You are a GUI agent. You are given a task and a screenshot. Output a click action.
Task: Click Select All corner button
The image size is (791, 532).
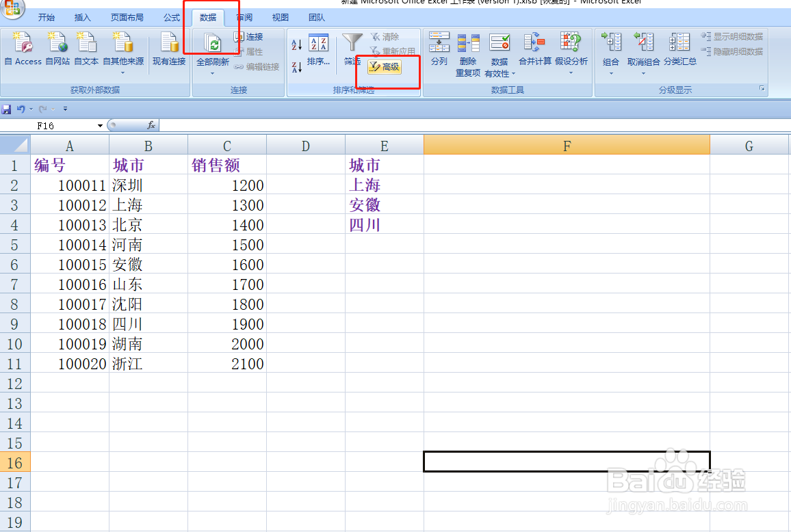tap(15, 145)
